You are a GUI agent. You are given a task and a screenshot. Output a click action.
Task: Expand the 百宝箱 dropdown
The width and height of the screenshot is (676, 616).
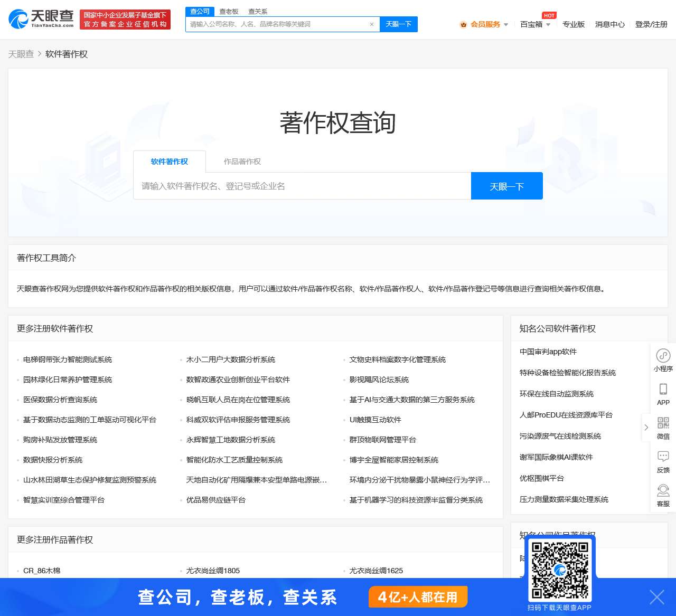tap(548, 25)
